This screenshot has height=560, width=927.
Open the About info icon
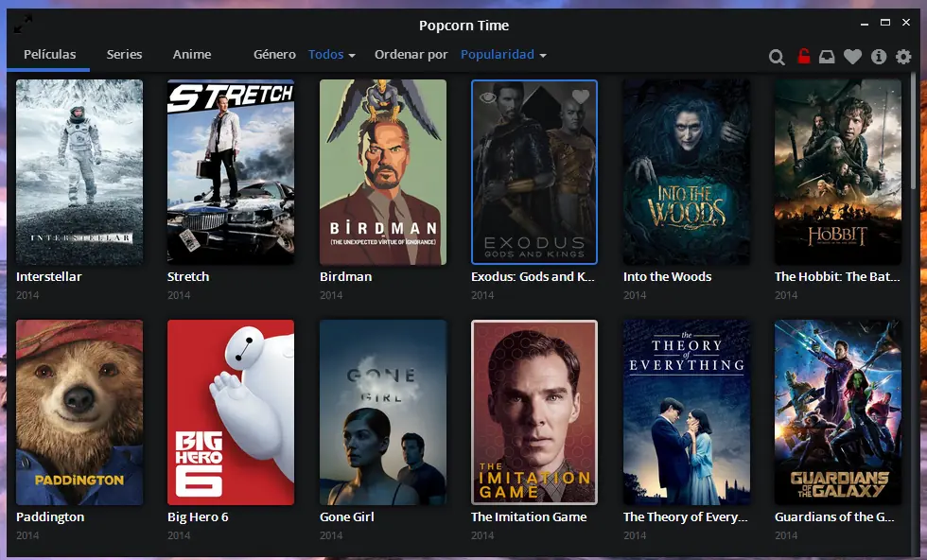click(879, 57)
